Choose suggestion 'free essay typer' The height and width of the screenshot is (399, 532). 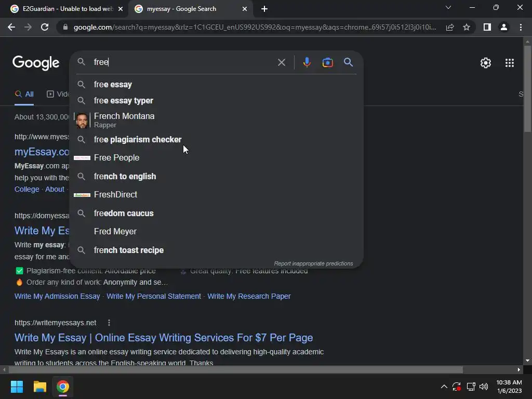[x=217, y=101]
